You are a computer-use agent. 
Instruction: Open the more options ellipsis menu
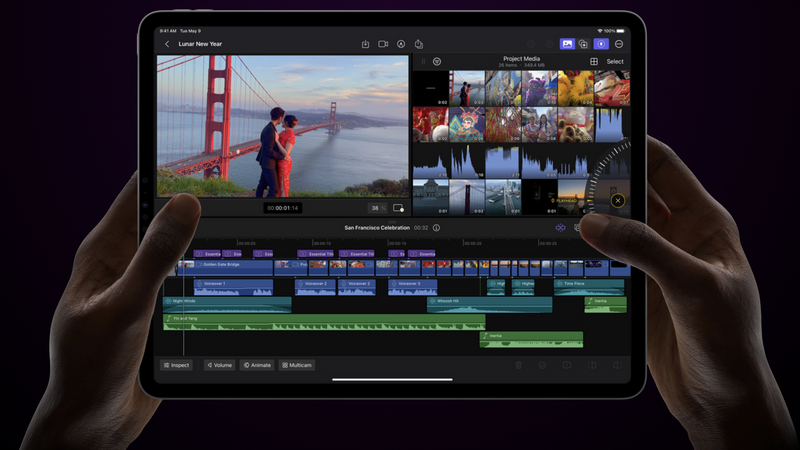[x=619, y=44]
